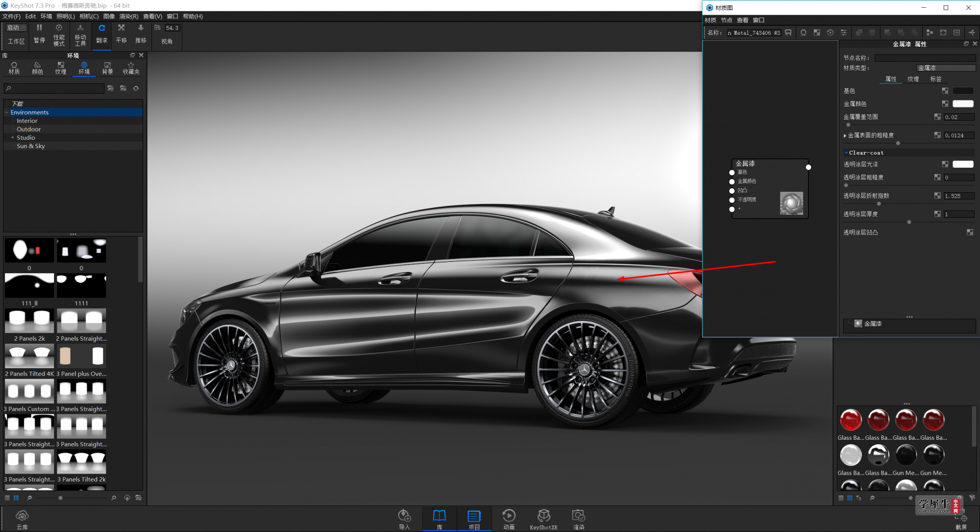Click the material preview sphere icon in graph toolbar
980x532 pixels.
point(804,32)
